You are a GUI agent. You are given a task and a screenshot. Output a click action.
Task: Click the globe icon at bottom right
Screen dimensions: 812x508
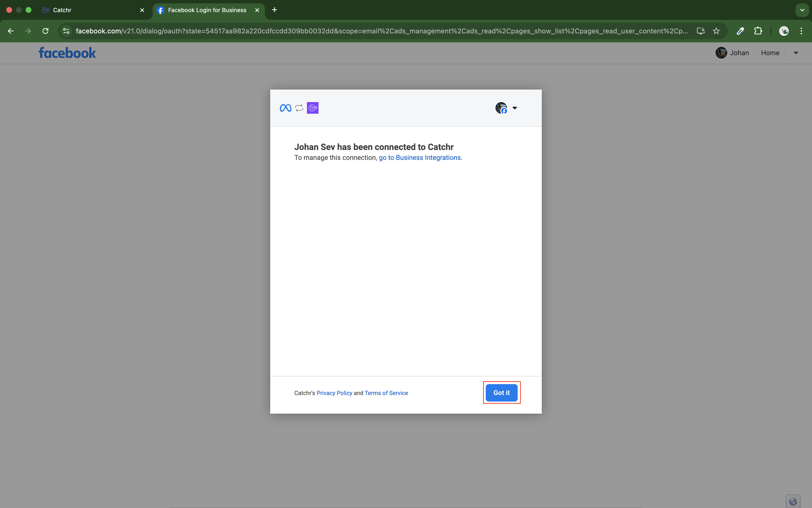(793, 502)
